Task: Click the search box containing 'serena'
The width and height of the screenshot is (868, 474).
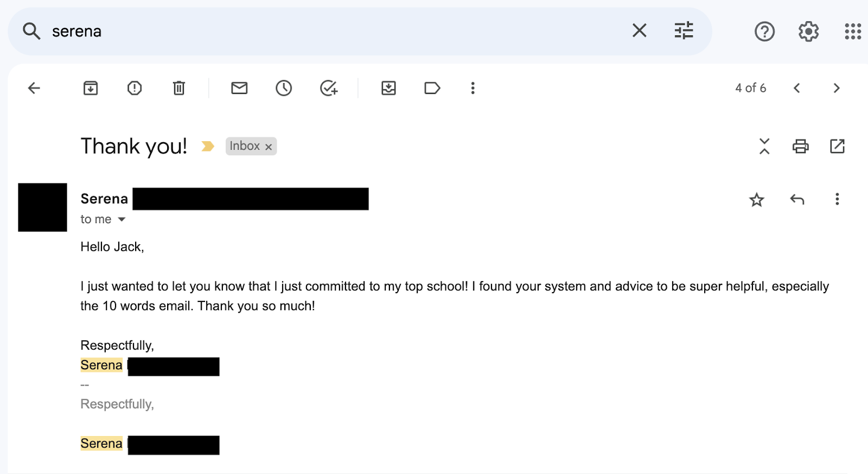Action: [x=325, y=31]
